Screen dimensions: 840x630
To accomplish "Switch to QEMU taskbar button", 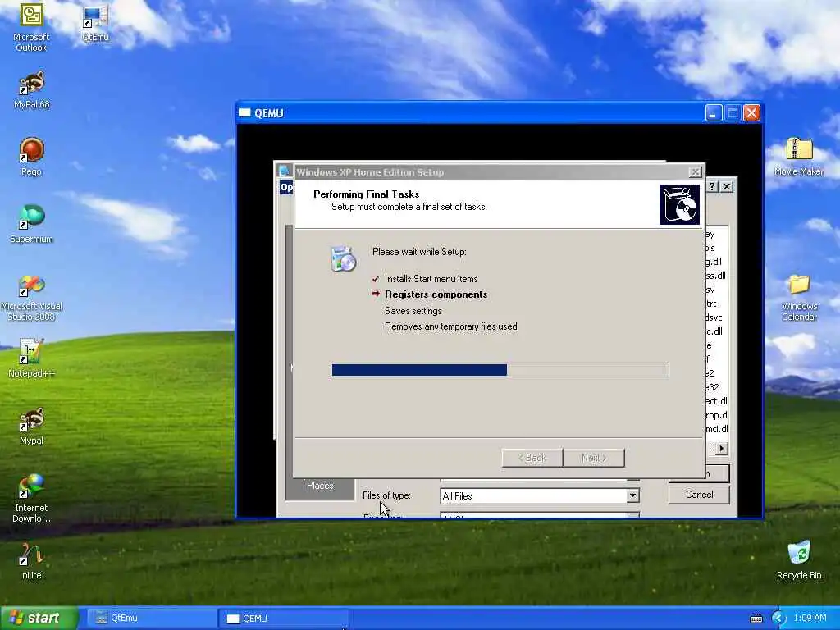I will coord(284,619).
